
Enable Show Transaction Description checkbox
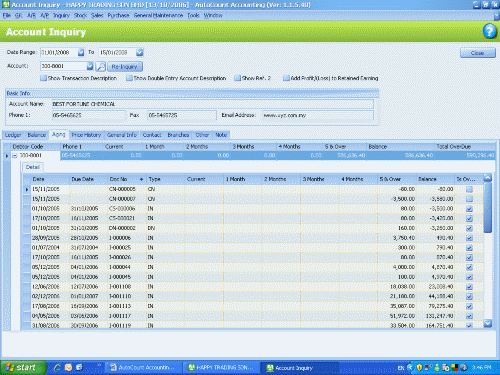(x=43, y=78)
